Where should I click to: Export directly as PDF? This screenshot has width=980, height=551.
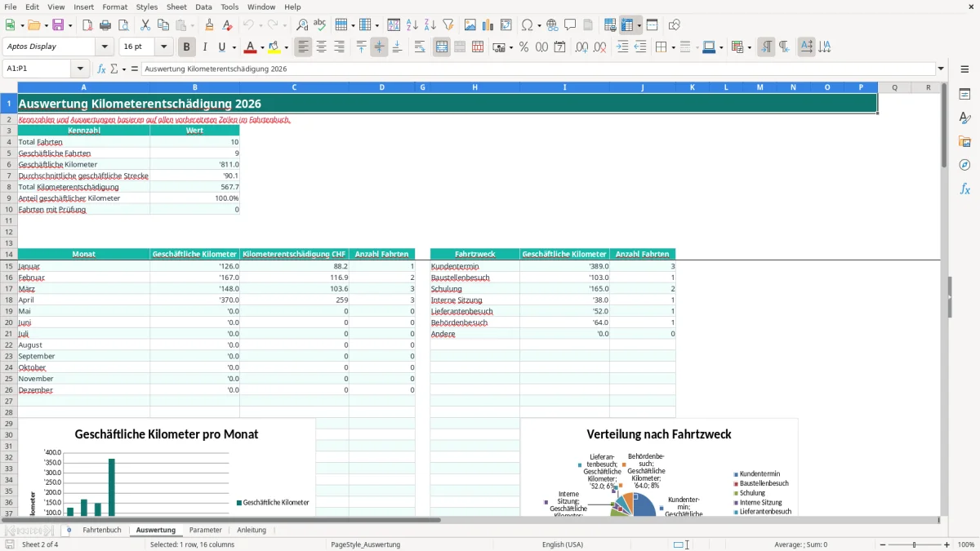87,25
